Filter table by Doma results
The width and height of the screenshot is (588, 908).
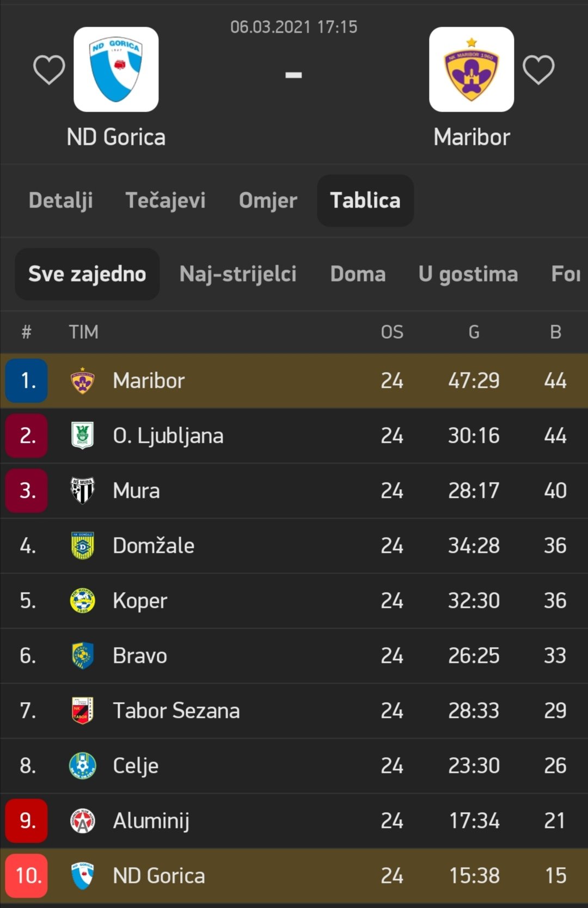pyautogui.click(x=358, y=274)
